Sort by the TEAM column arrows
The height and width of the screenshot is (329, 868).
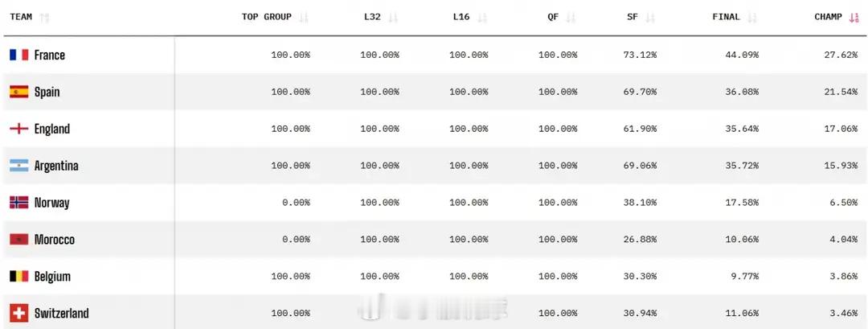[x=45, y=17]
